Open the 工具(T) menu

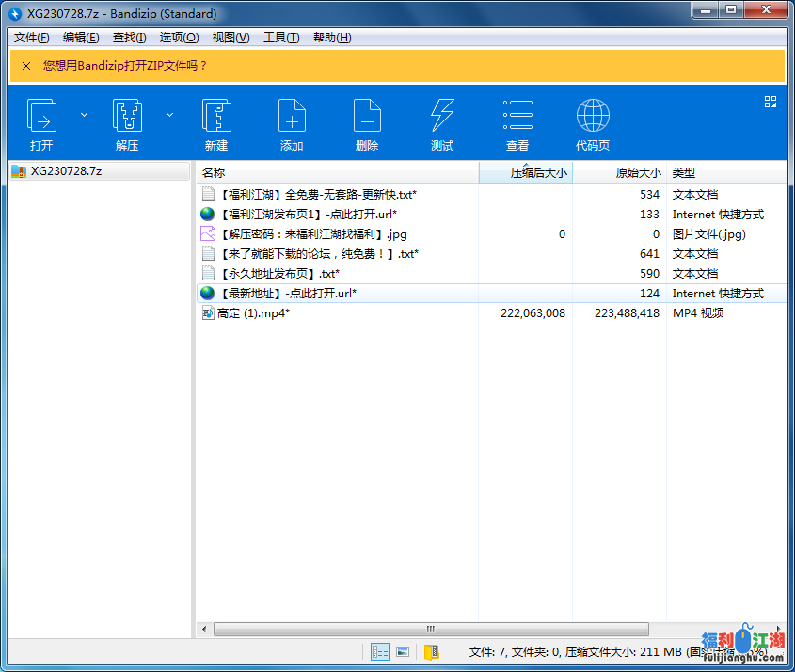point(281,38)
